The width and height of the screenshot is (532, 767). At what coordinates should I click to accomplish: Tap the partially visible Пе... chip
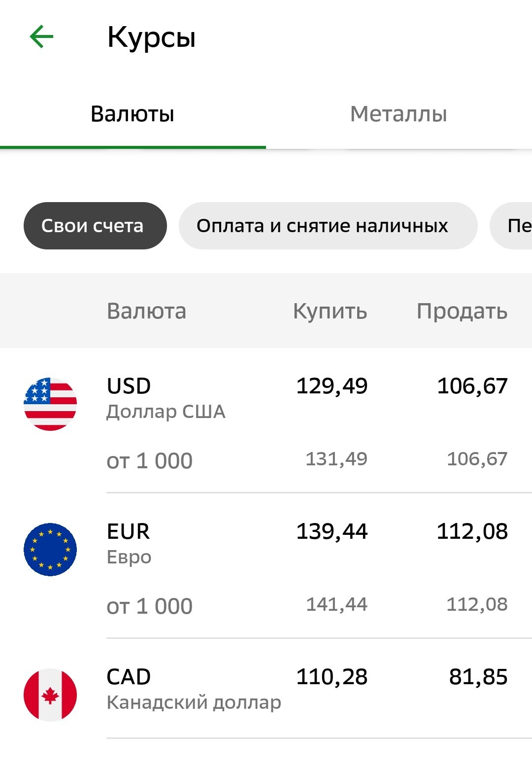point(511,226)
